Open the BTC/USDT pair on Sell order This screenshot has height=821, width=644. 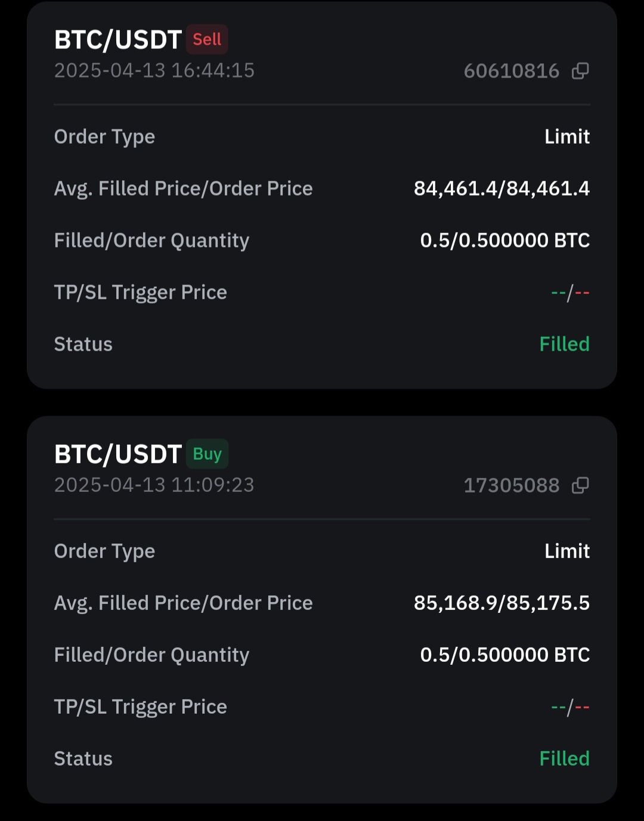coord(117,40)
